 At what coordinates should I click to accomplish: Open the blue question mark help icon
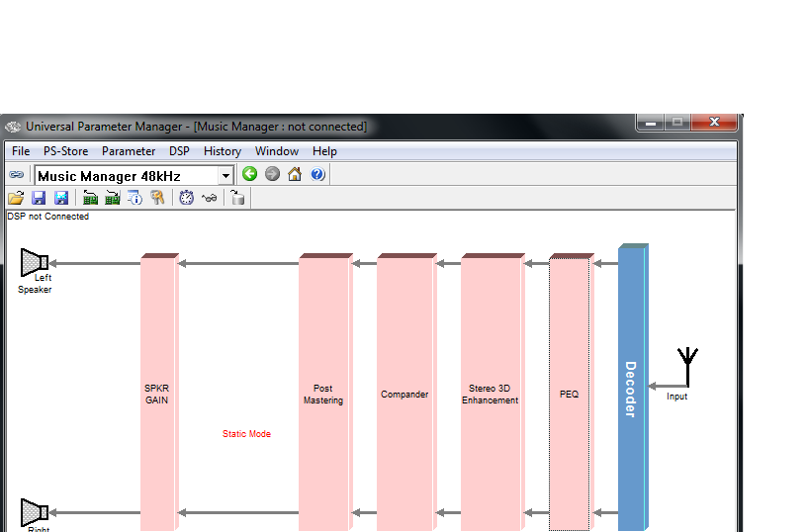tap(317, 174)
